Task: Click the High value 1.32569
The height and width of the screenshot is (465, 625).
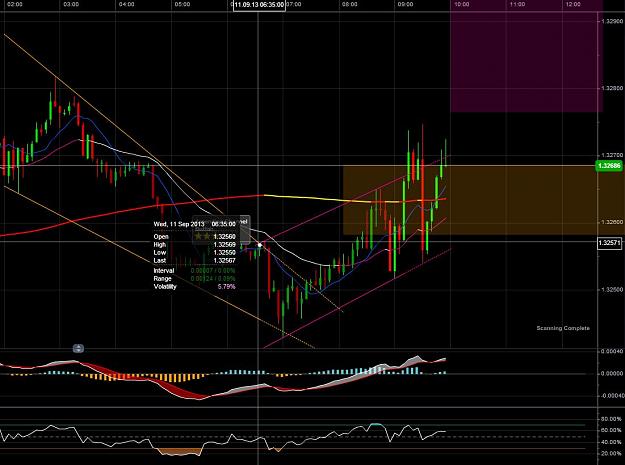Action: 224,245
